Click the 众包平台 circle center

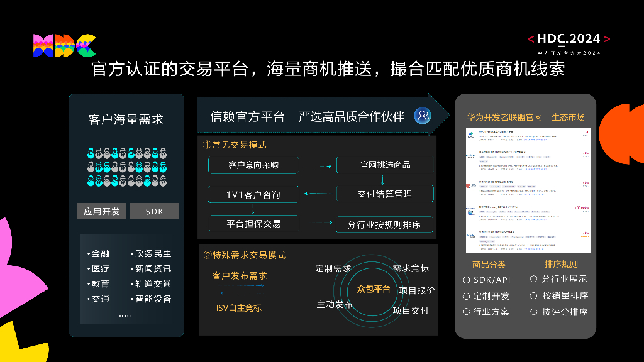tap(373, 289)
